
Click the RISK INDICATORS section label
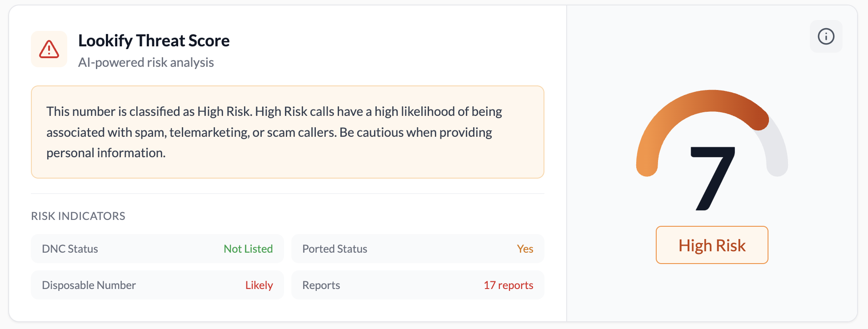coord(78,216)
